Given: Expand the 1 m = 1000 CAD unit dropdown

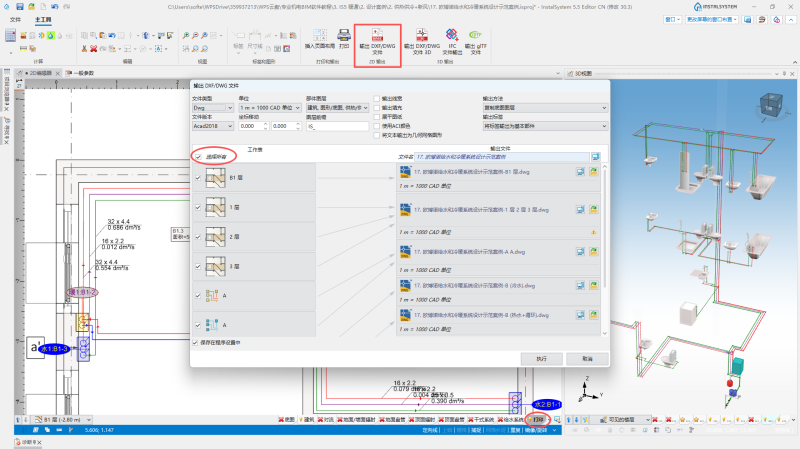Looking at the screenshot, I should [x=270, y=108].
